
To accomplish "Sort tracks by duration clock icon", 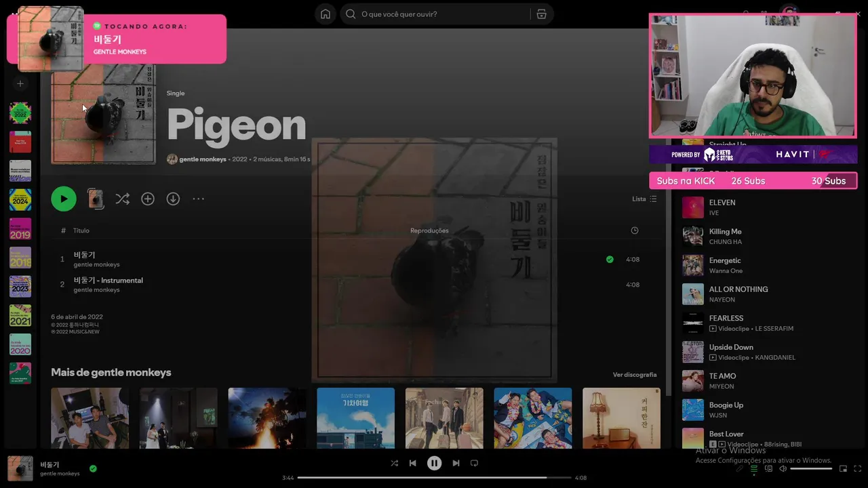I will pos(635,230).
